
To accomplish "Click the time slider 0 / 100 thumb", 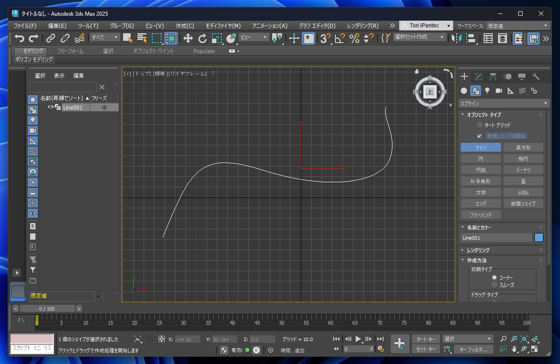I will pos(47,309).
